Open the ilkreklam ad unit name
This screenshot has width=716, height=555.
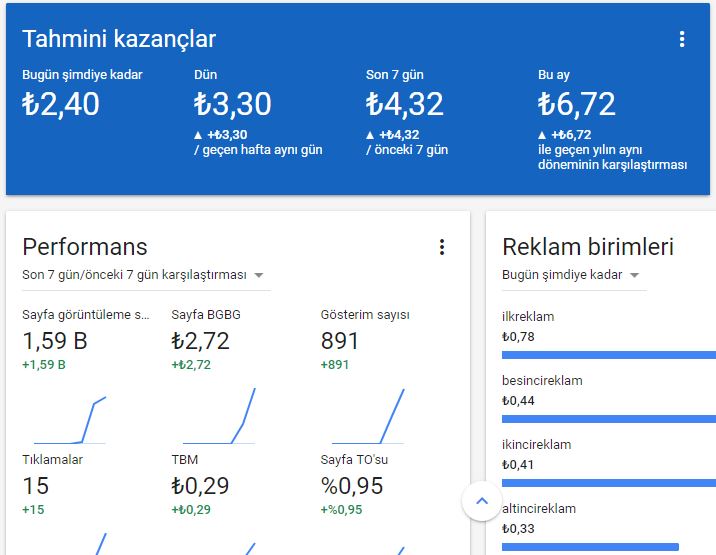tap(528, 317)
